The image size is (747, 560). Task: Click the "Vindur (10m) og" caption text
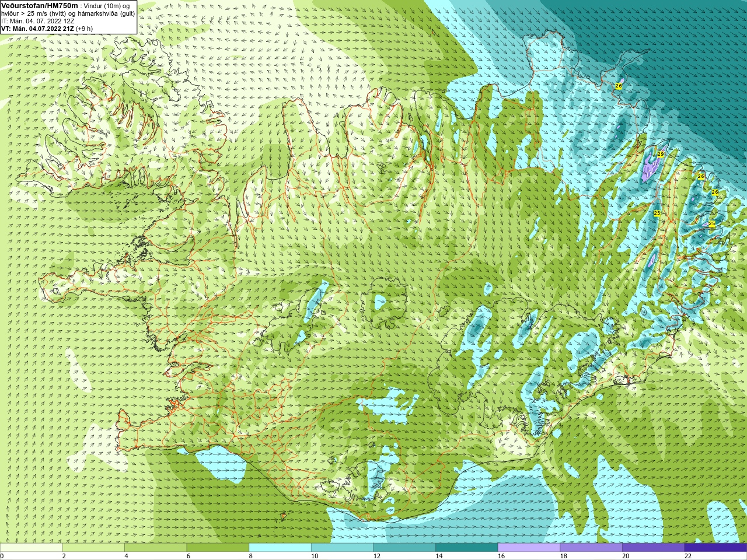pos(107,6)
